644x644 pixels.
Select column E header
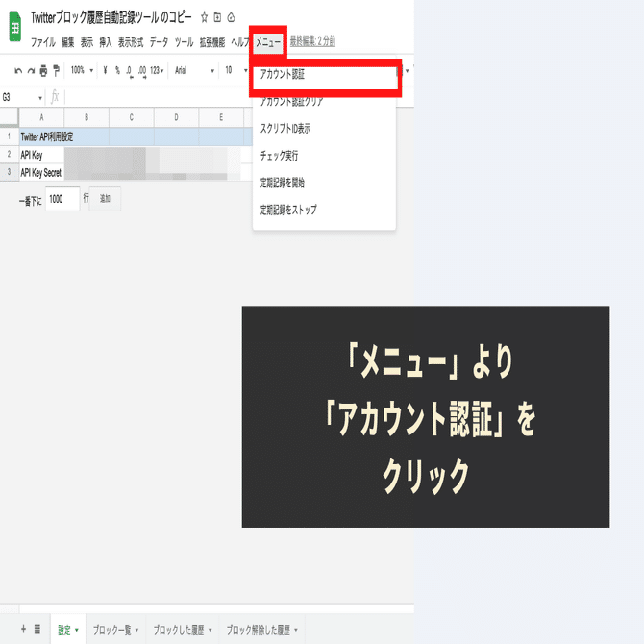coord(221,117)
